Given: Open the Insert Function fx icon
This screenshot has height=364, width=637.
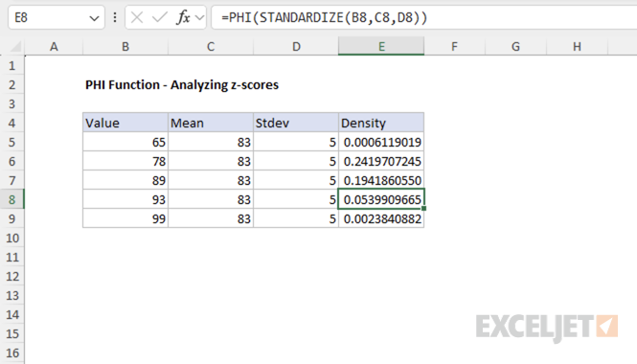Looking at the screenshot, I should (x=183, y=17).
